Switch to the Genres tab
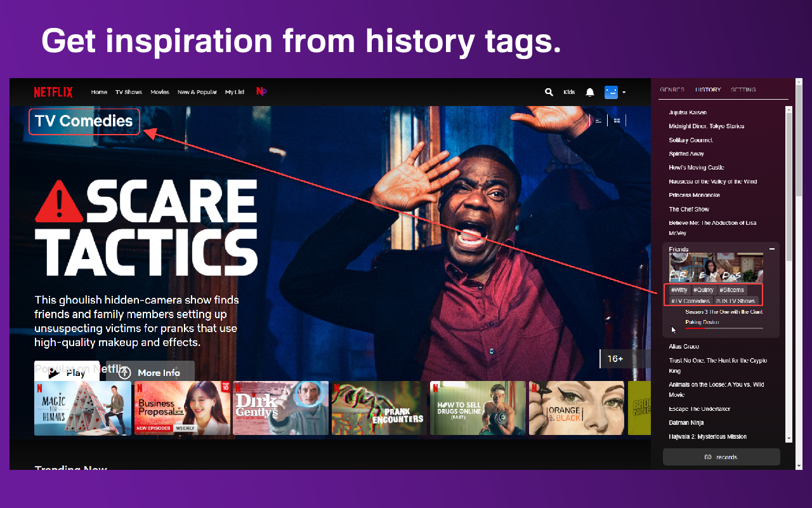 coord(672,90)
